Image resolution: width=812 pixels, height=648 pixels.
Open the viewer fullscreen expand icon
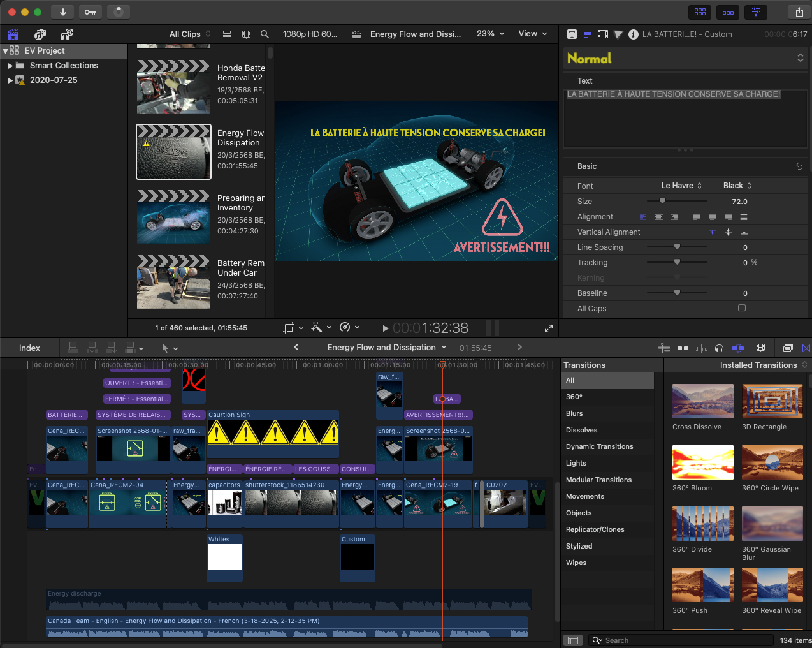(548, 328)
